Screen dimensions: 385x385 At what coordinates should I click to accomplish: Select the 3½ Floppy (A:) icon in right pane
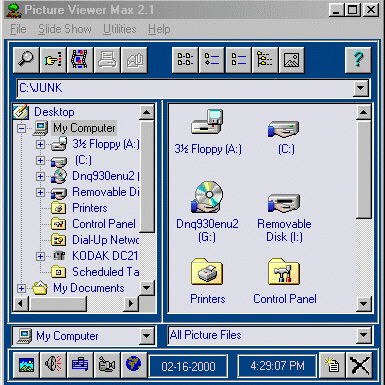coord(207,122)
